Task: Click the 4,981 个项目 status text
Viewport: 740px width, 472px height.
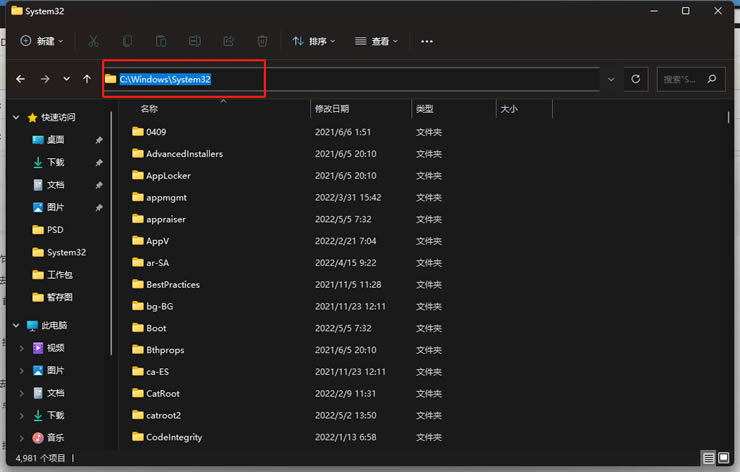Action: coord(40,458)
